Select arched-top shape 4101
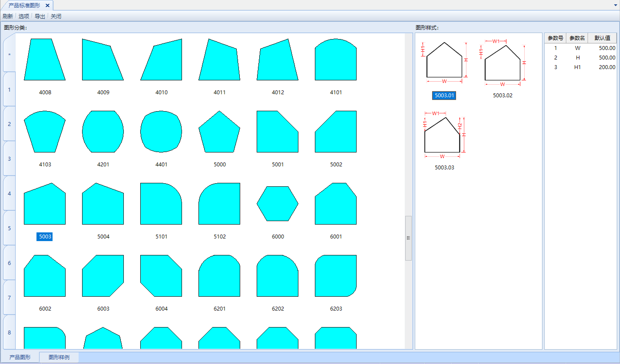The height and width of the screenshot is (364, 620). click(x=336, y=59)
